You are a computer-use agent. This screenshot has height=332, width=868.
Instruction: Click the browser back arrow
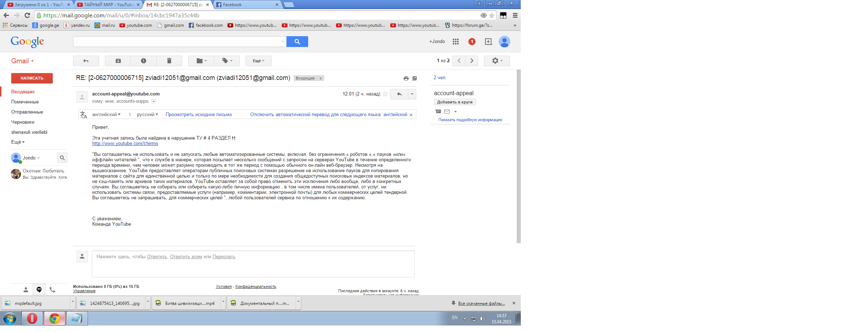coord(6,15)
